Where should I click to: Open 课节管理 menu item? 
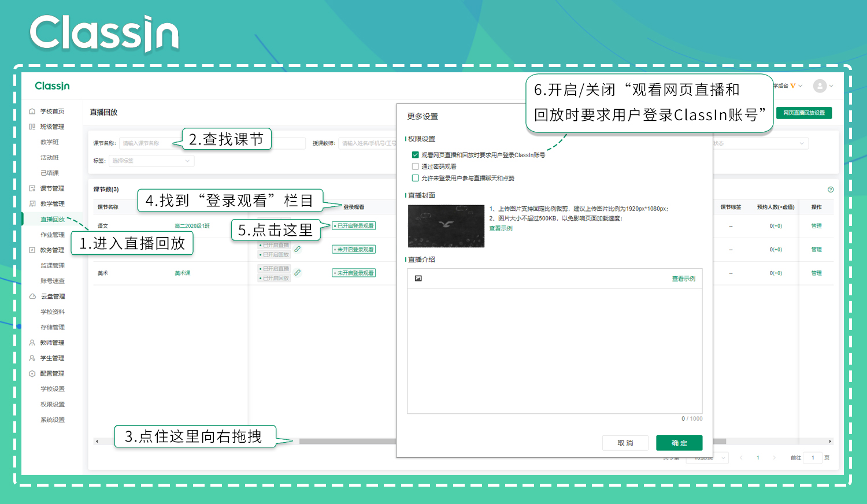[52, 188]
